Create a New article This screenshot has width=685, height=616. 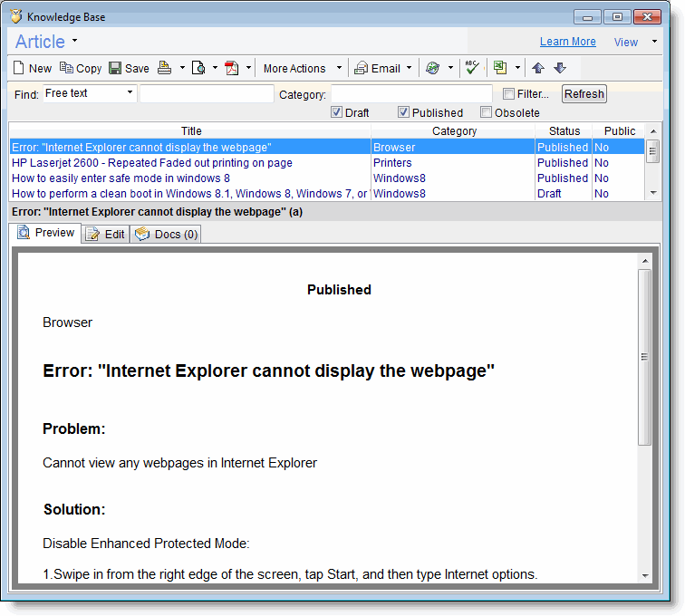click(33, 68)
